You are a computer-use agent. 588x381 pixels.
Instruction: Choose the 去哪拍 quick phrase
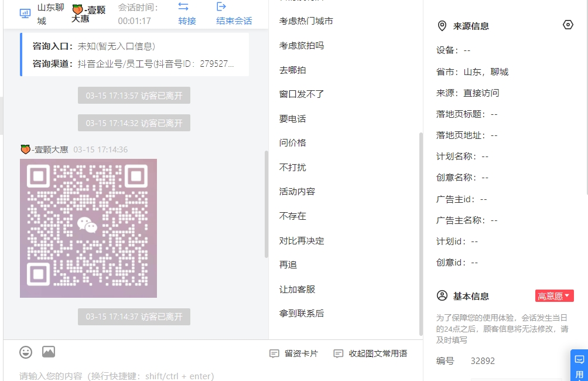pyautogui.click(x=292, y=70)
